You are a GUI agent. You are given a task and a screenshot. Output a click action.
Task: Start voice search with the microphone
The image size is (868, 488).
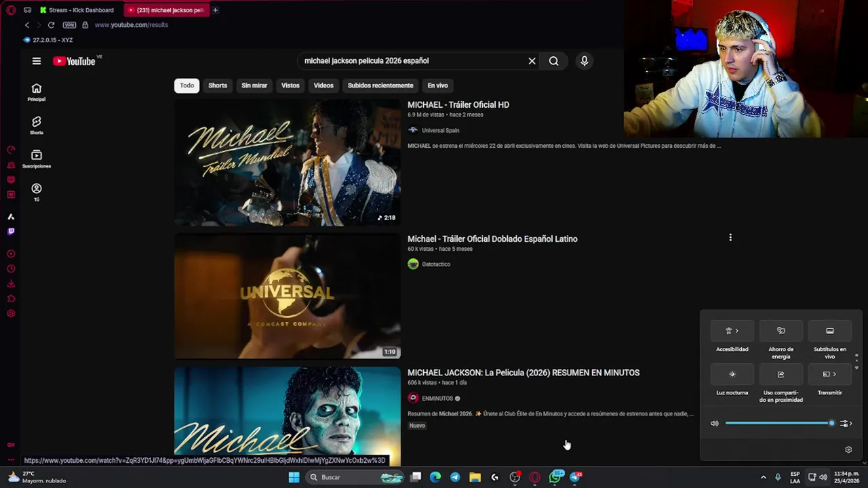pos(584,61)
